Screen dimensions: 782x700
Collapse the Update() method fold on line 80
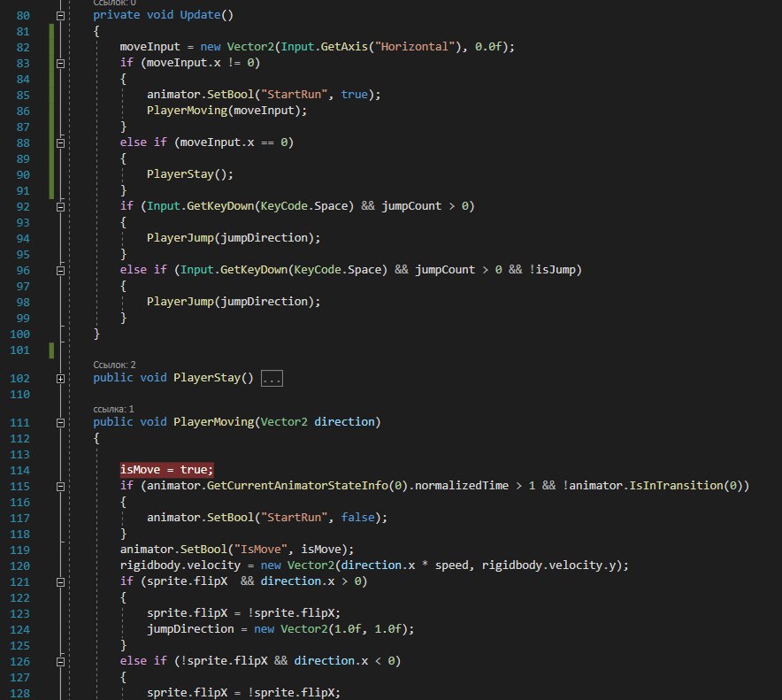click(60, 15)
